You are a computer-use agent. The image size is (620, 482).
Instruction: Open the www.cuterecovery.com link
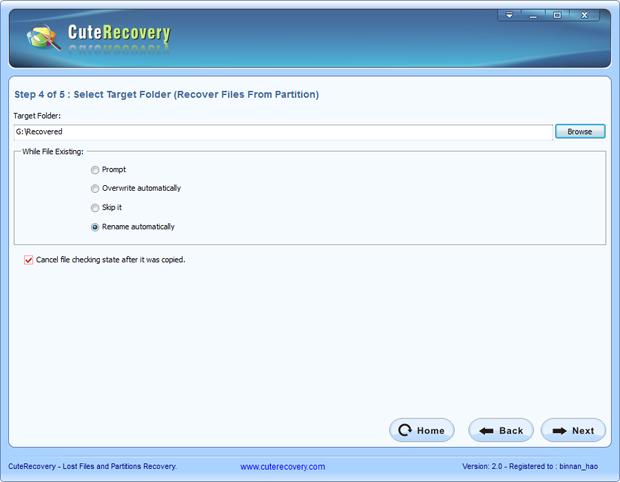tap(283, 467)
